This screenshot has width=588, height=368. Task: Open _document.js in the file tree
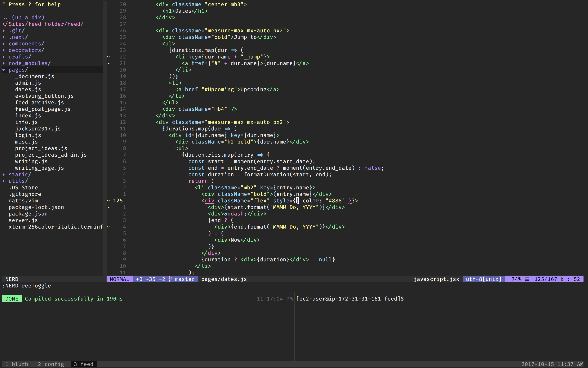[35, 76]
